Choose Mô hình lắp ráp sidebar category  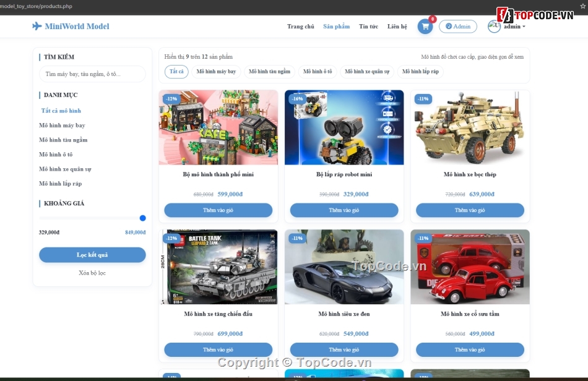(61, 184)
